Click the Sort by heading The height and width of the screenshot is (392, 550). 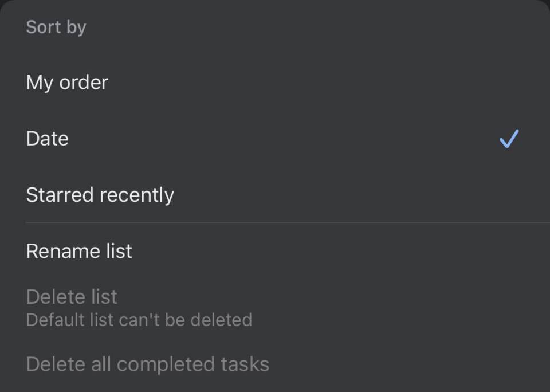pyautogui.click(x=56, y=26)
